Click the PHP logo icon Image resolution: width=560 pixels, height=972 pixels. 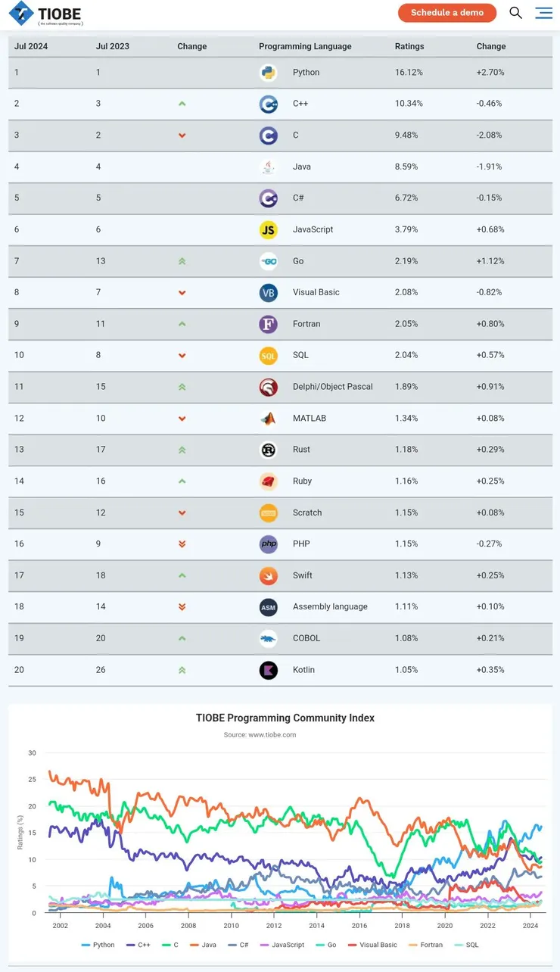click(268, 544)
